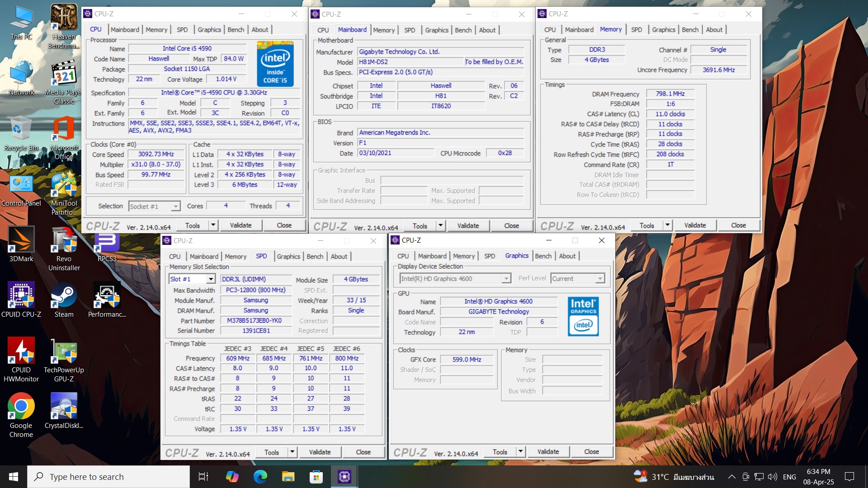
Task: Open TechPowerUp GPU-Z desktop icon
Action: (x=64, y=360)
